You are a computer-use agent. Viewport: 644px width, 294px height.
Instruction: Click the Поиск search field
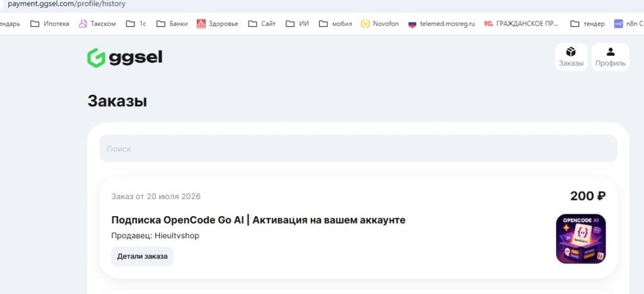[358, 149]
